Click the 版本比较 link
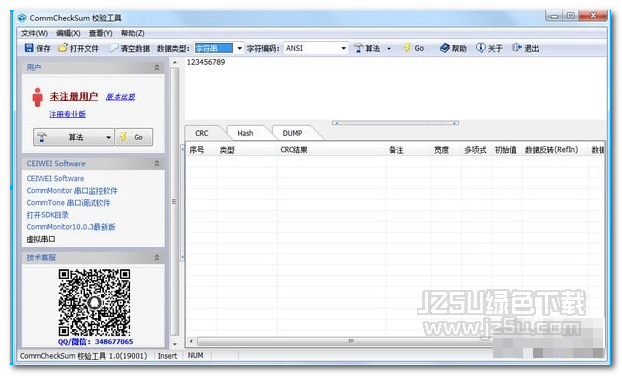 coord(120,97)
